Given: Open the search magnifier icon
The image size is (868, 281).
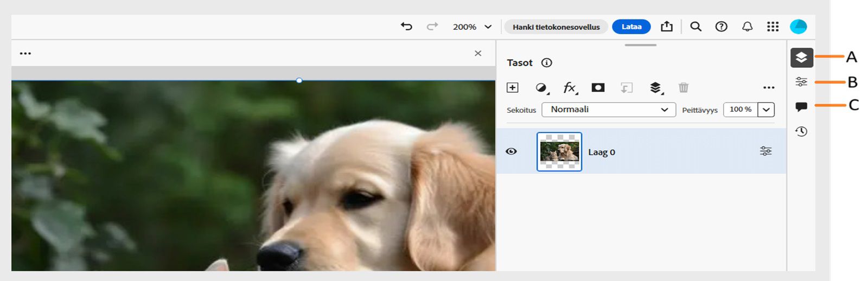Looking at the screenshot, I should click(x=695, y=26).
